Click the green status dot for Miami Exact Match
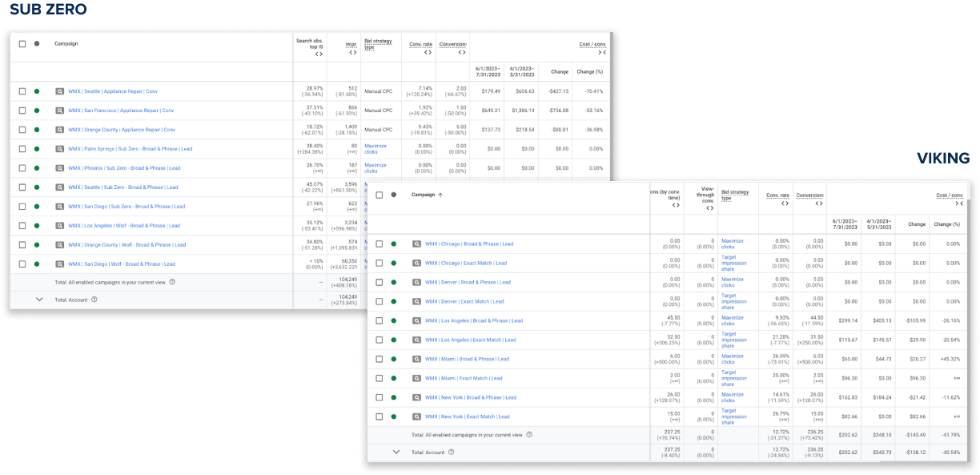The width and height of the screenshot is (980, 475). coord(394,378)
